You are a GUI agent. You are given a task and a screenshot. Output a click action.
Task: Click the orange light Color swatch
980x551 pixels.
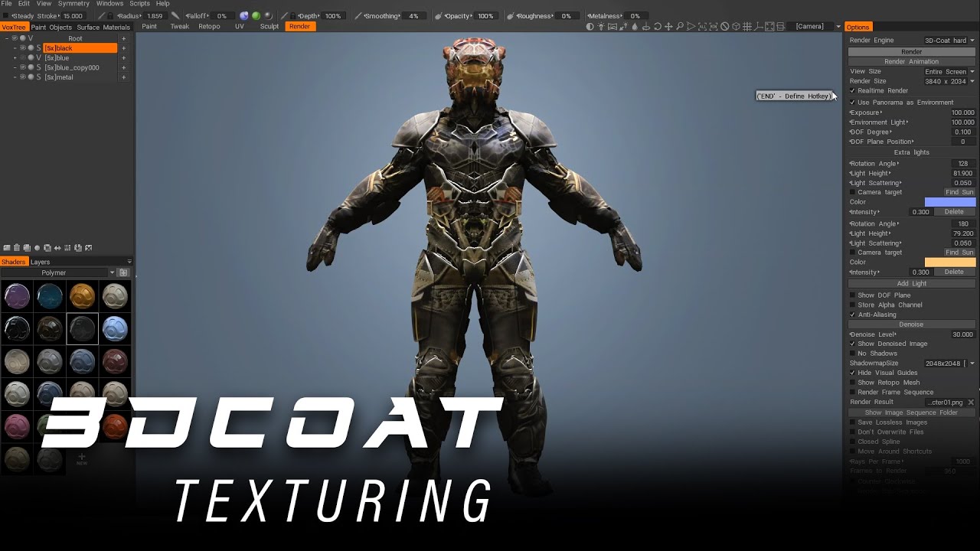point(950,262)
